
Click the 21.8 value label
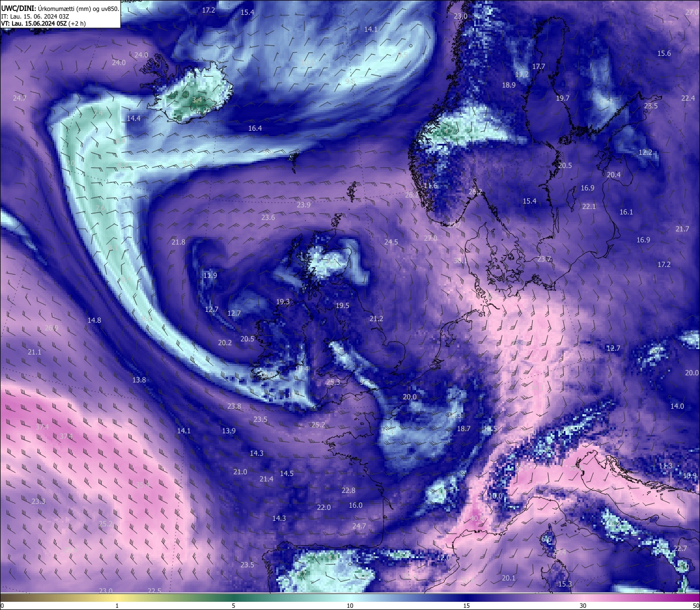point(178,242)
